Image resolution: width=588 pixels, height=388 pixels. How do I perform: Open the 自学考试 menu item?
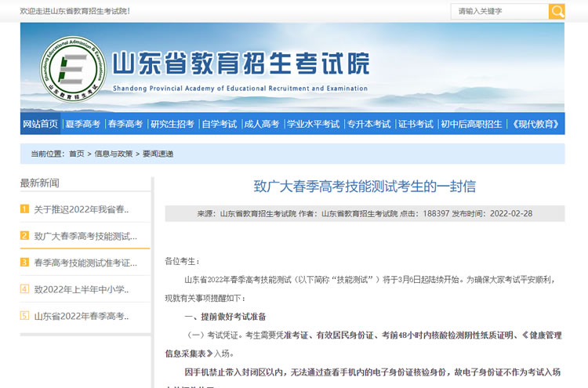(x=219, y=124)
